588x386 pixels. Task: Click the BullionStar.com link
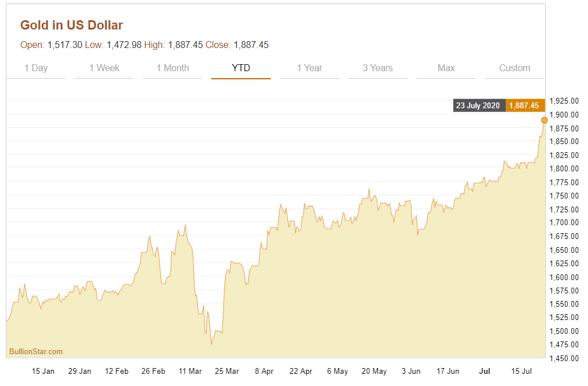coord(36,351)
